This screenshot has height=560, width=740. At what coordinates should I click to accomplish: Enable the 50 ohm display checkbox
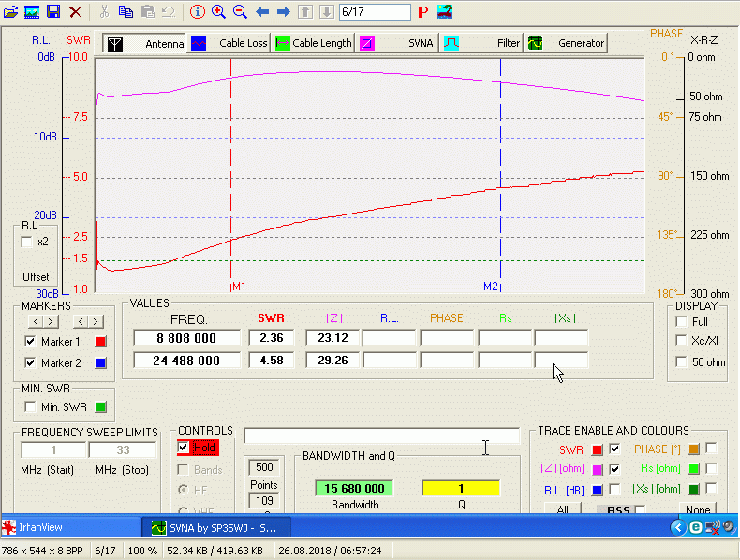coord(681,362)
